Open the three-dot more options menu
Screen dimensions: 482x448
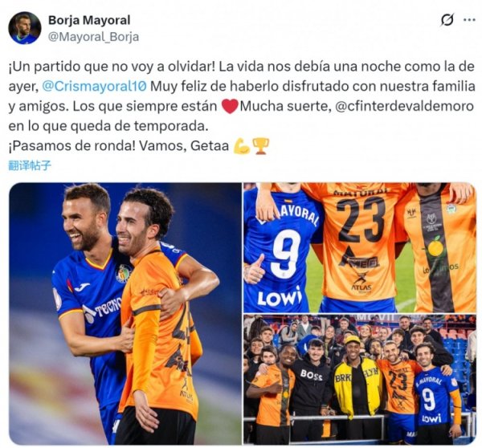click(x=469, y=20)
